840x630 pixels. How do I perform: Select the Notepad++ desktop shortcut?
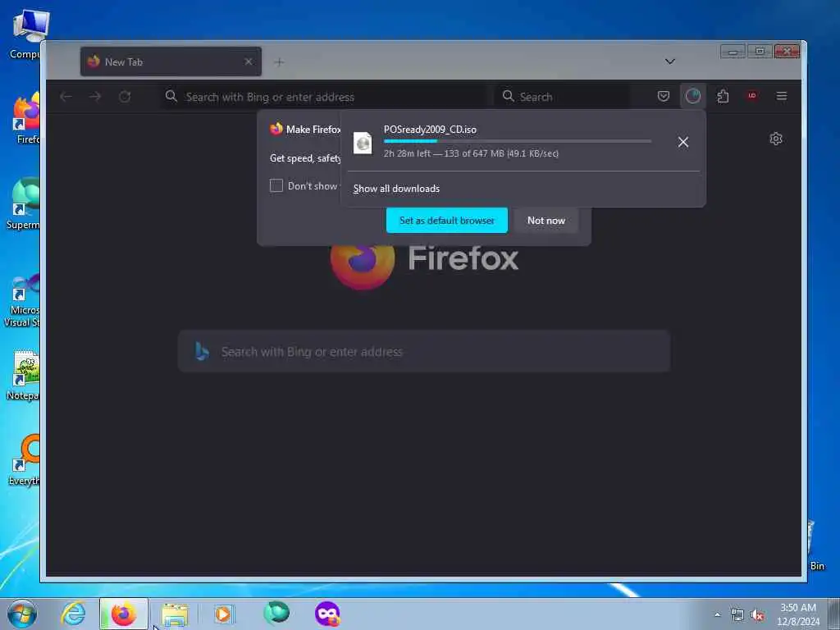(x=22, y=376)
